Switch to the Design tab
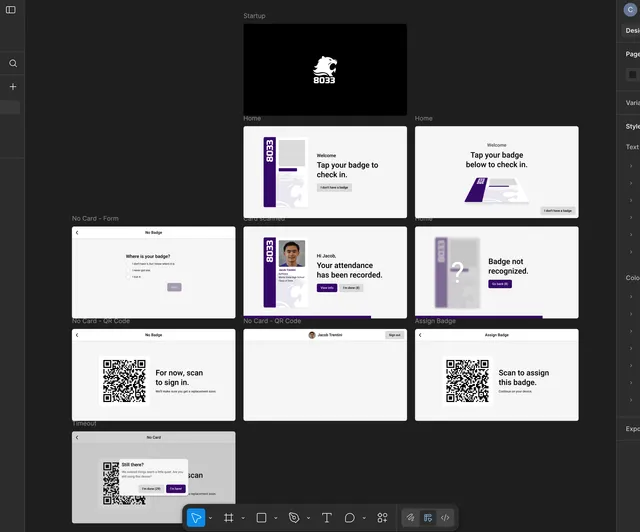The height and width of the screenshot is (532, 640). coord(632,31)
